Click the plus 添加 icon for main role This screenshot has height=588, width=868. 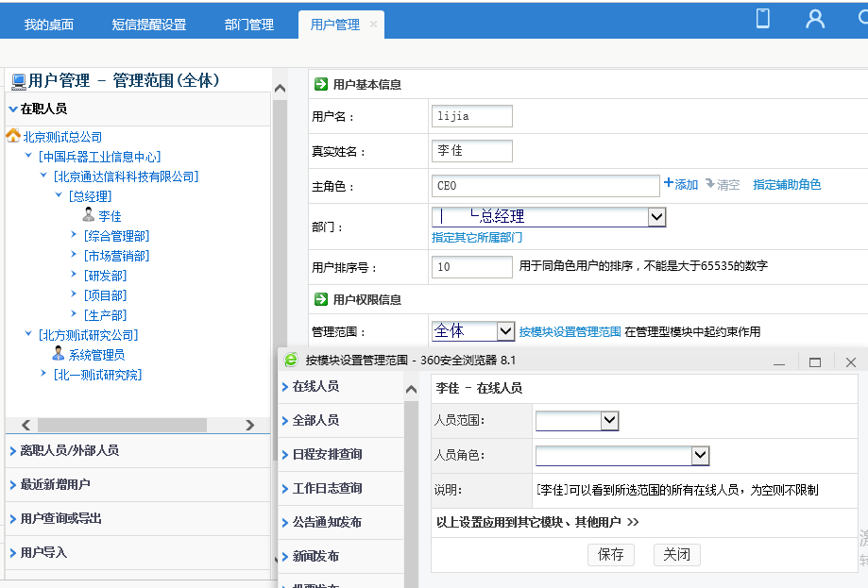pos(669,184)
